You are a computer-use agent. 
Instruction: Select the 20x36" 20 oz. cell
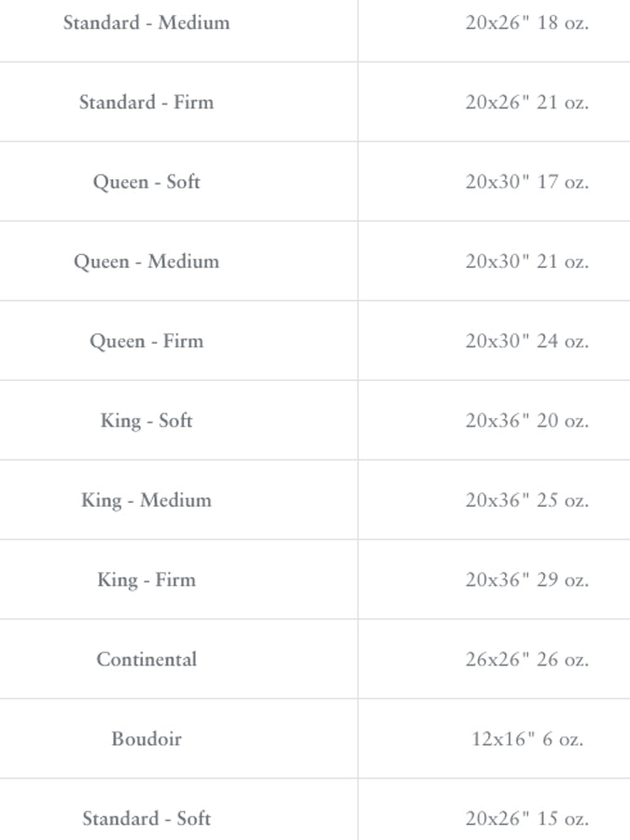[x=527, y=420]
